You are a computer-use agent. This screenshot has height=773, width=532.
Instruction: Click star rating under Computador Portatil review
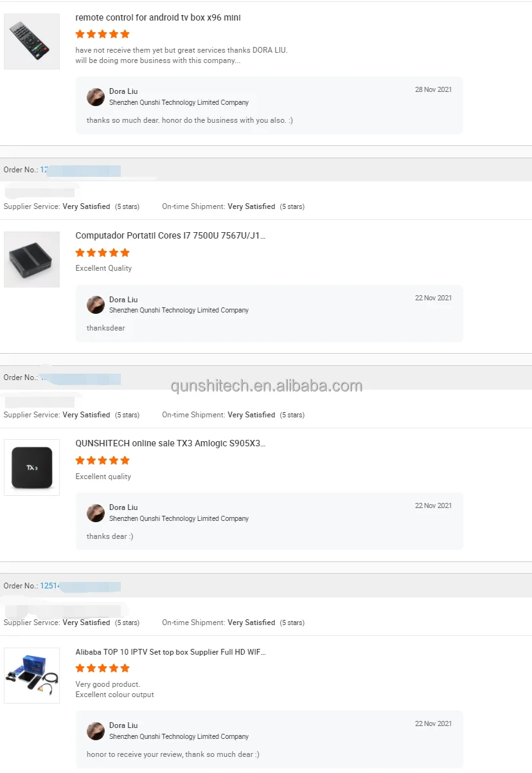[x=102, y=253]
